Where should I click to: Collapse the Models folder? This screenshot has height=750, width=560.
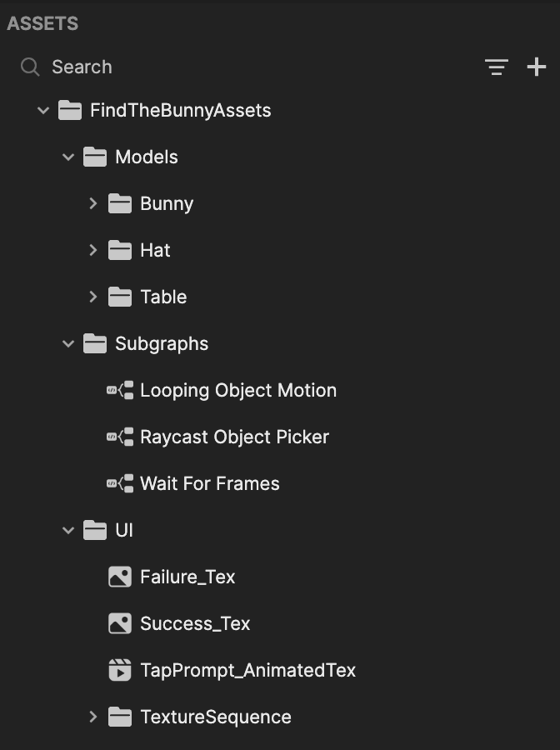coord(68,157)
